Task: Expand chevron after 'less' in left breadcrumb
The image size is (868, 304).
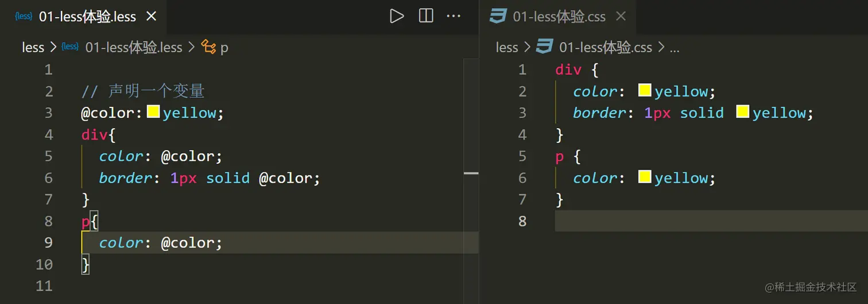Action: click(53, 48)
